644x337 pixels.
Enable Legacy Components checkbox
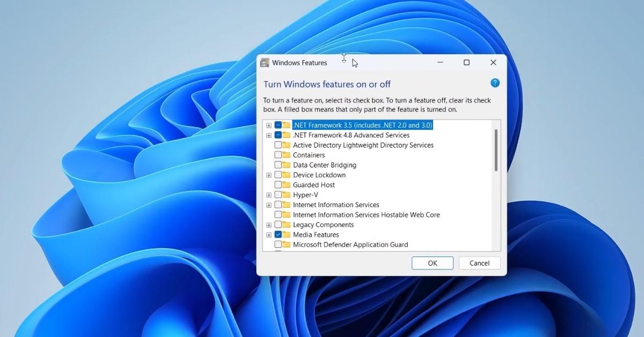pyautogui.click(x=278, y=224)
